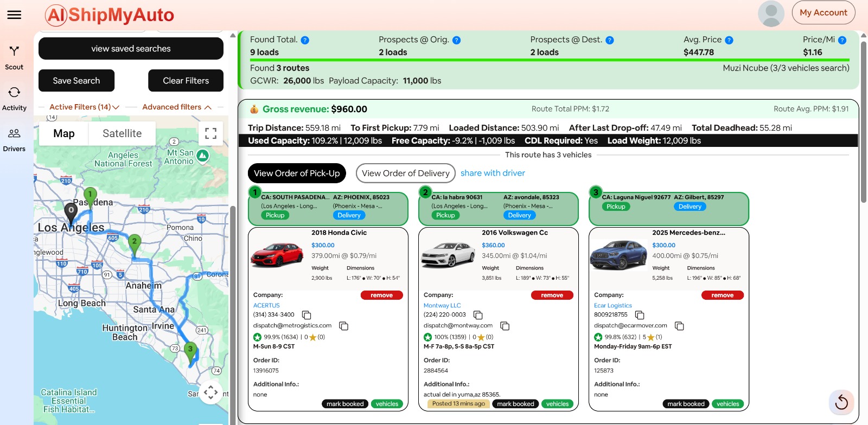Open the hamburger menu
Image resolution: width=868 pixels, height=425 pixels.
14,15
